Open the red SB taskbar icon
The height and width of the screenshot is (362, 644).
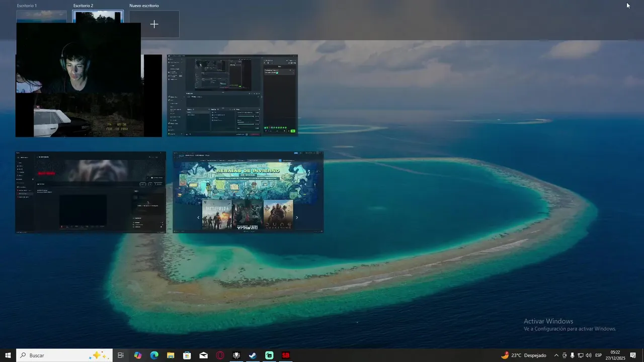pyautogui.click(x=286, y=355)
